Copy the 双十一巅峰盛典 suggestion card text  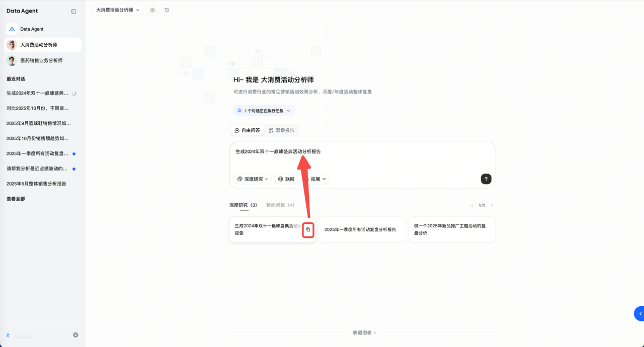pyautogui.click(x=308, y=229)
